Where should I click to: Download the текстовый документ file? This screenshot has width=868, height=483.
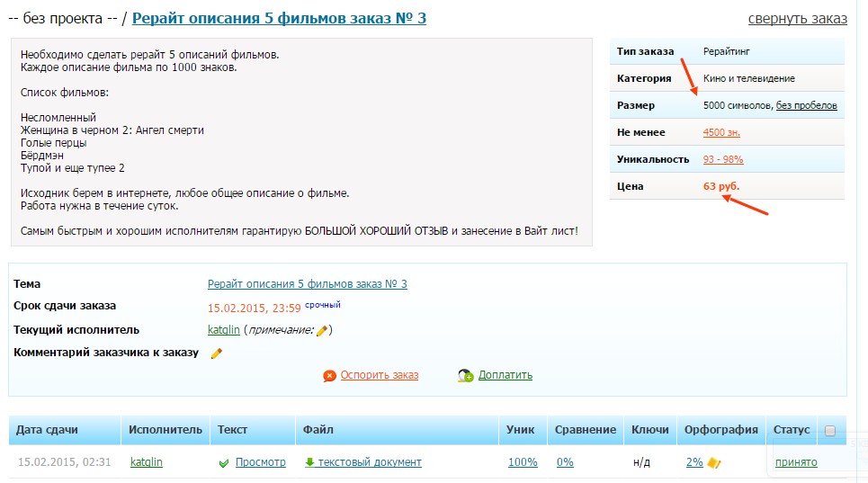369,462
